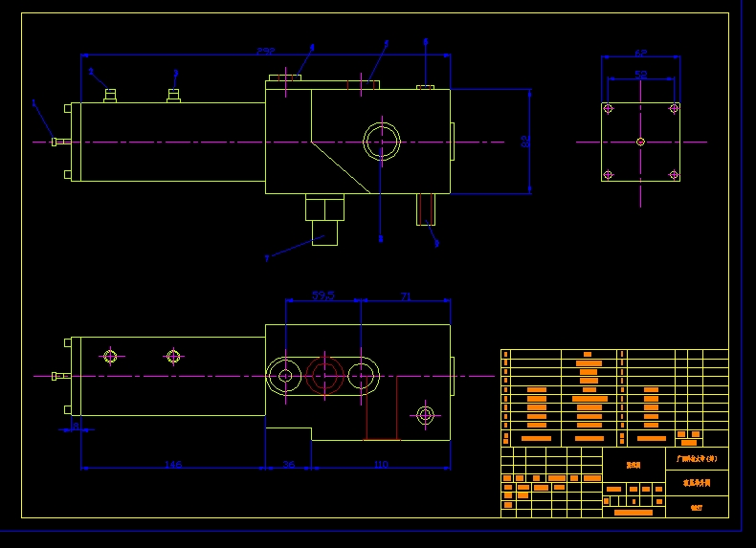756x548 pixels.
Task: Select the top-left bolt hole in side view
Action: (x=608, y=108)
